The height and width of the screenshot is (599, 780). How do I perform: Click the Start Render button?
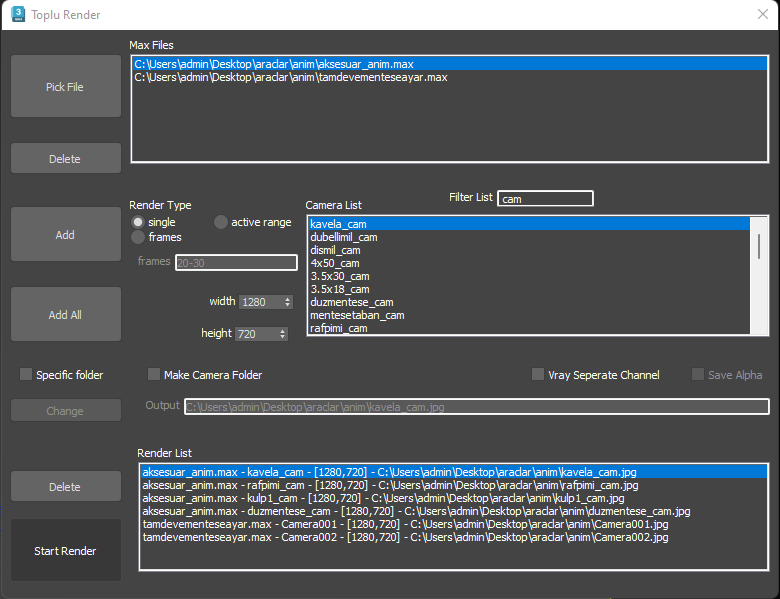click(x=65, y=551)
